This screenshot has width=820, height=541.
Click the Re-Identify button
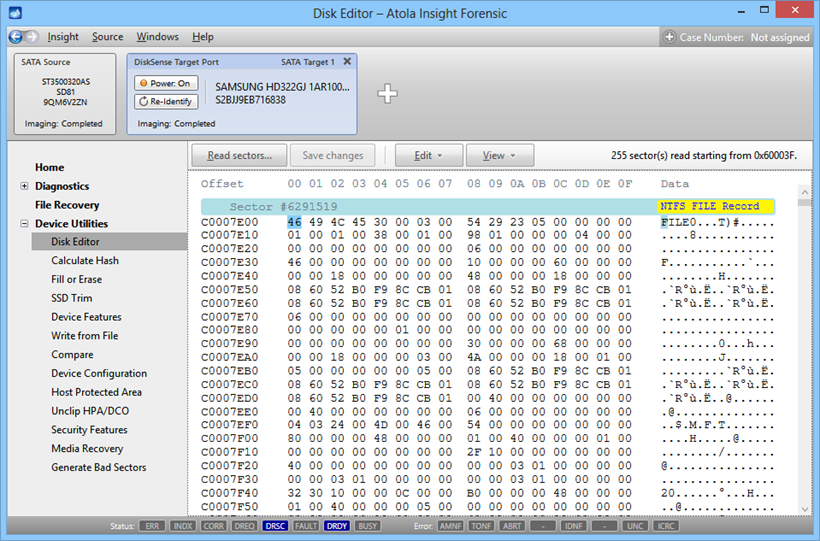coord(166,101)
